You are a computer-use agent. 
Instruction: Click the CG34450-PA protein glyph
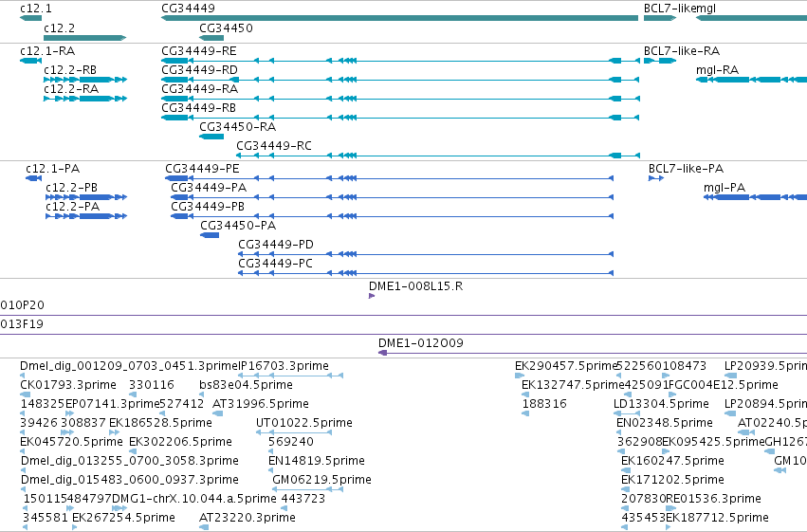[210, 235]
